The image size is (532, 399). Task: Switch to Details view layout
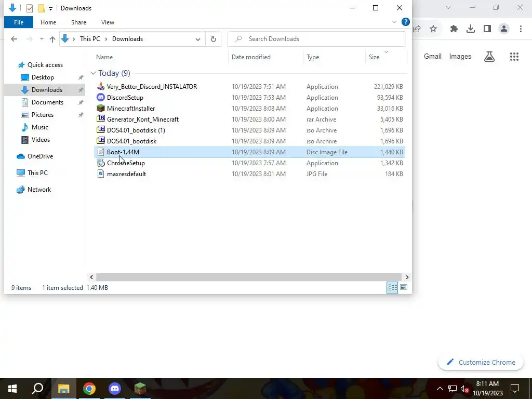pos(392,287)
